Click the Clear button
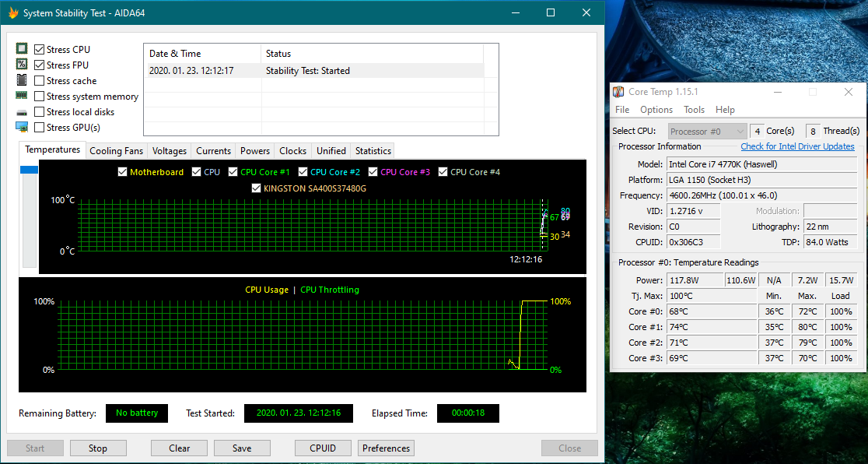 [180, 448]
